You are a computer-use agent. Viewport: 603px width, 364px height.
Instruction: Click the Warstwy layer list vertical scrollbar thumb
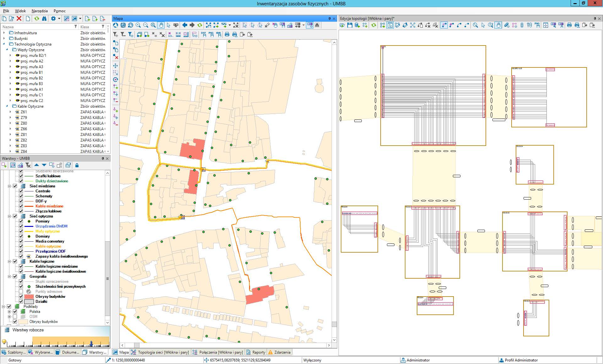pos(107,279)
